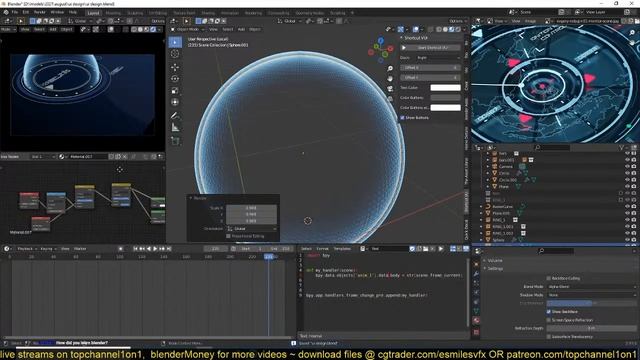Select the Annotate tool in the viewport toolbar
The height and width of the screenshot is (360, 640).
tap(175, 116)
